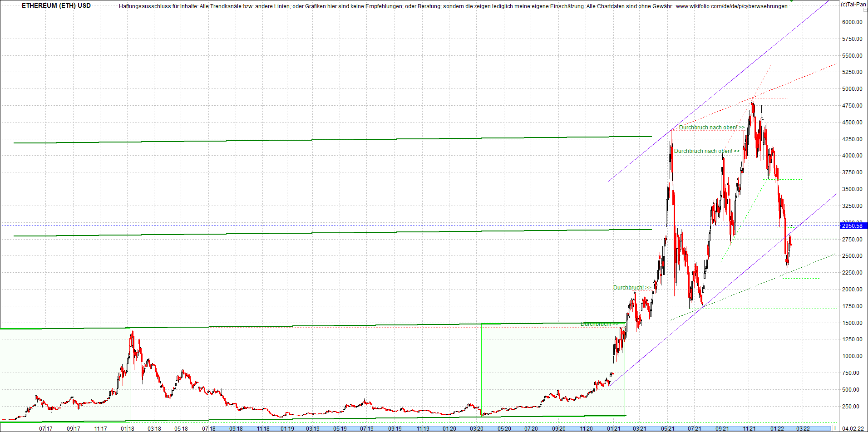Click the 04.02.22 date field
This screenshot has height=432, width=868.
point(853,428)
